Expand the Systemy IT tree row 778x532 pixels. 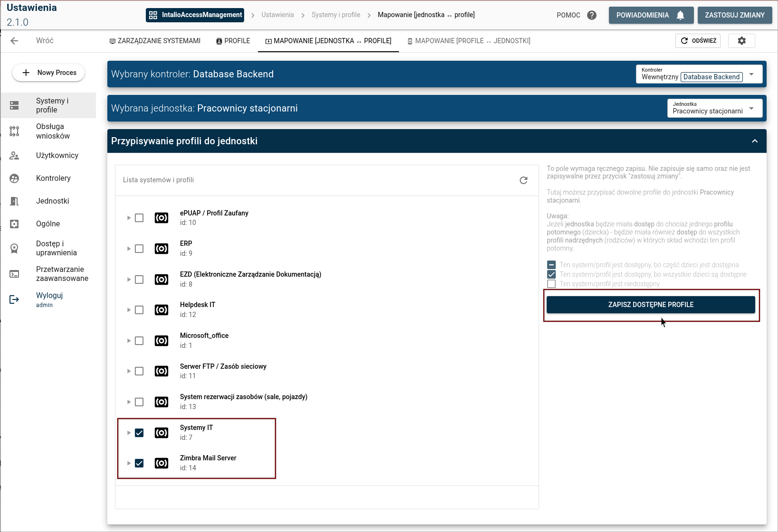coord(129,433)
